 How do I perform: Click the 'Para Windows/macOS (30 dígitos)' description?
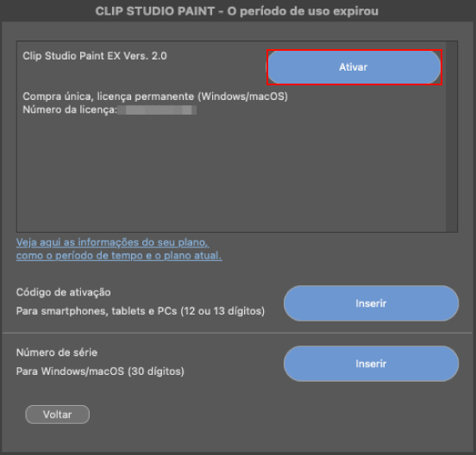point(100,371)
